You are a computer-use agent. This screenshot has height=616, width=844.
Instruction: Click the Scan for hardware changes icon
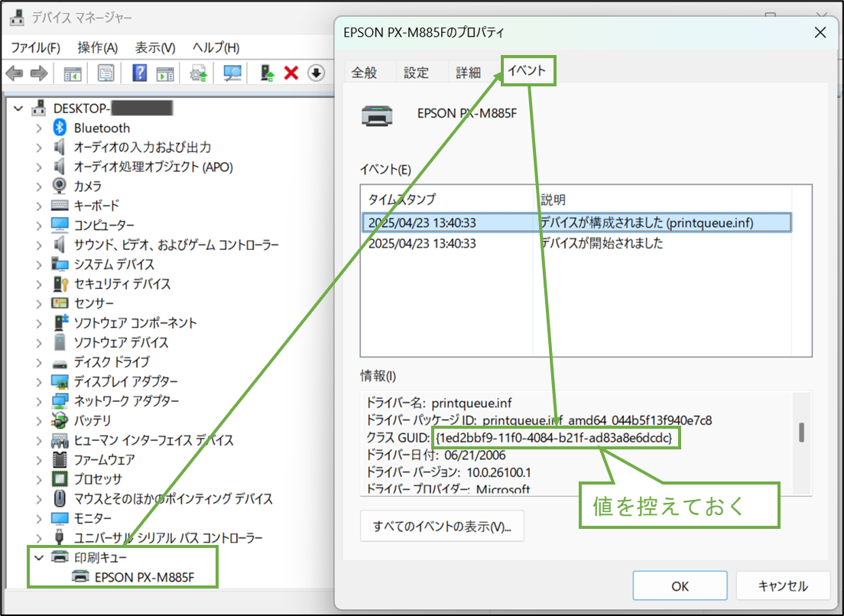tap(232, 73)
